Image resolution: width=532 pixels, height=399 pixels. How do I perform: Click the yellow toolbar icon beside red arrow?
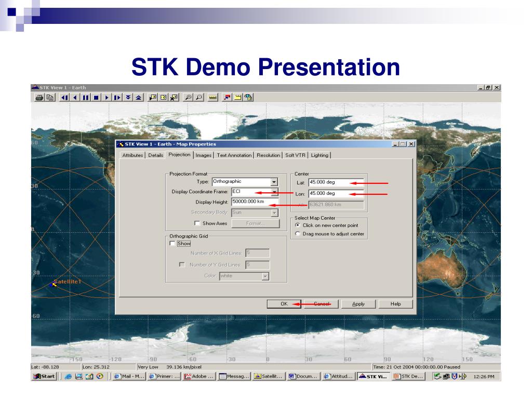tap(238, 98)
